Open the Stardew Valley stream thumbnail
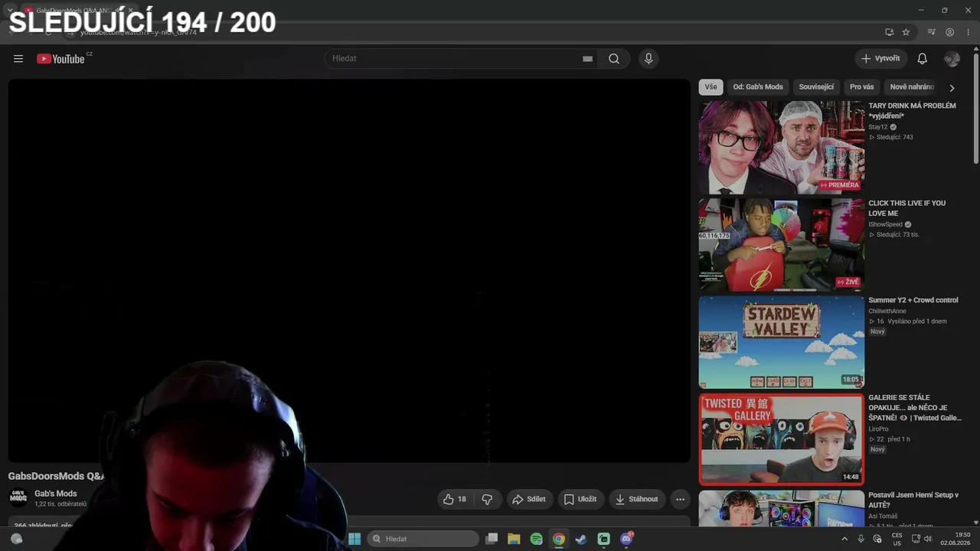Image resolution: width=980 pixels, height=551 pixels. [x=781, y=342]
